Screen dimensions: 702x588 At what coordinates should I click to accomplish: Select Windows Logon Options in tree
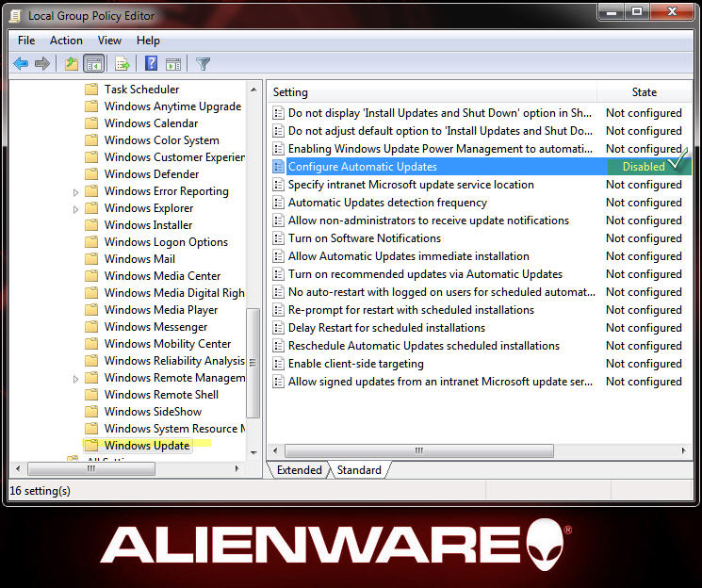click(166, 242)
